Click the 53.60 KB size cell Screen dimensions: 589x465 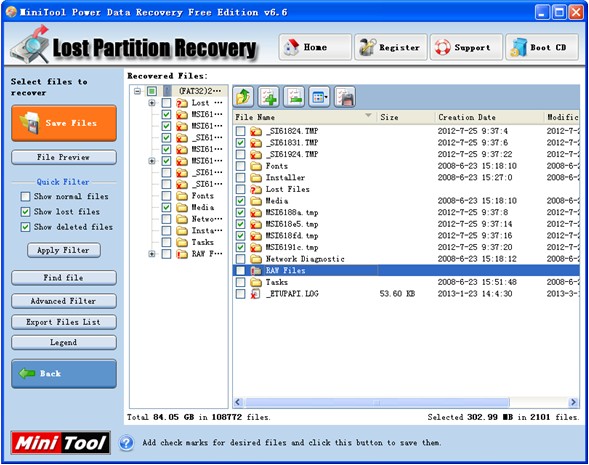point(397,294)
